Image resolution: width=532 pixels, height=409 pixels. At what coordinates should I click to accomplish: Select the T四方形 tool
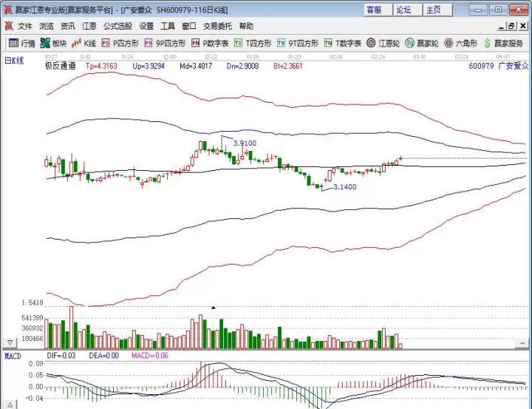tap(253, 43)
